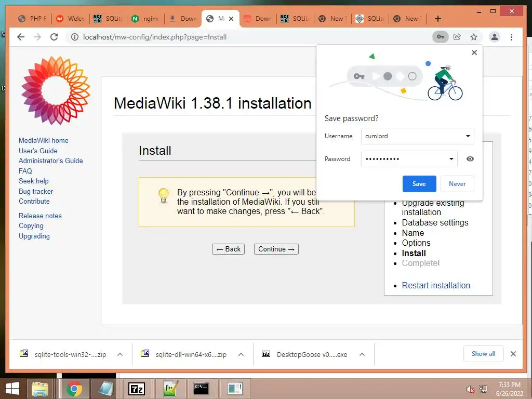Open the MediaWiki home link
Image resolution: width=532 pixels, height=399 pixels.
(x=44, y=140)
